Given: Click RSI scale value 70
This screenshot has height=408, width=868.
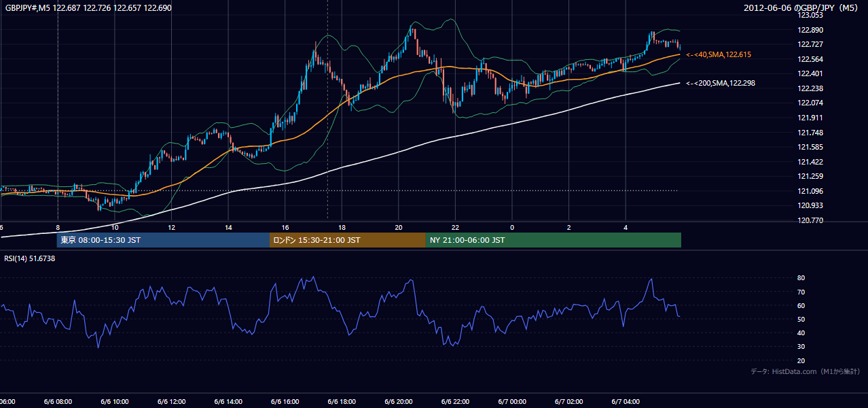Looking at the screenshot, I should (801, 292).
